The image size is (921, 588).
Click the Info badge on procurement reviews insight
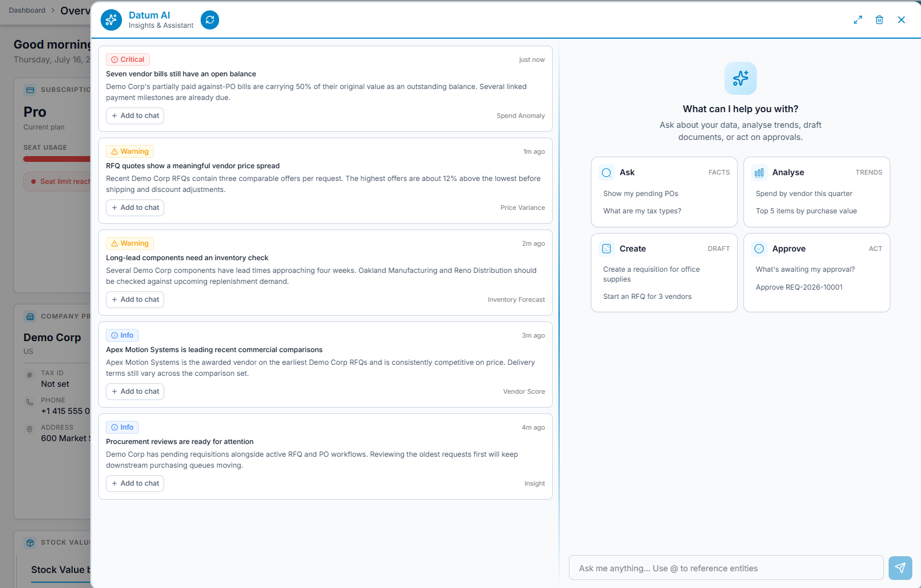click(x=122, y=427)
